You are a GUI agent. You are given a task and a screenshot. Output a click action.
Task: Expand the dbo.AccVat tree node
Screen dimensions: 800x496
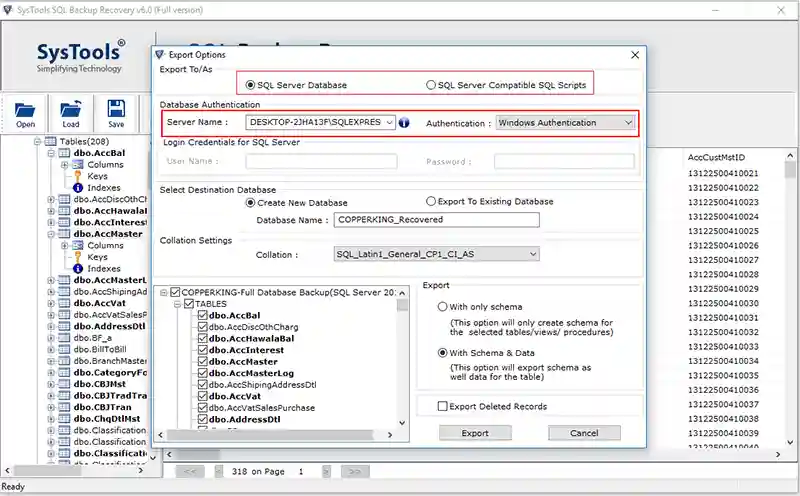click(x=51, y=304)
